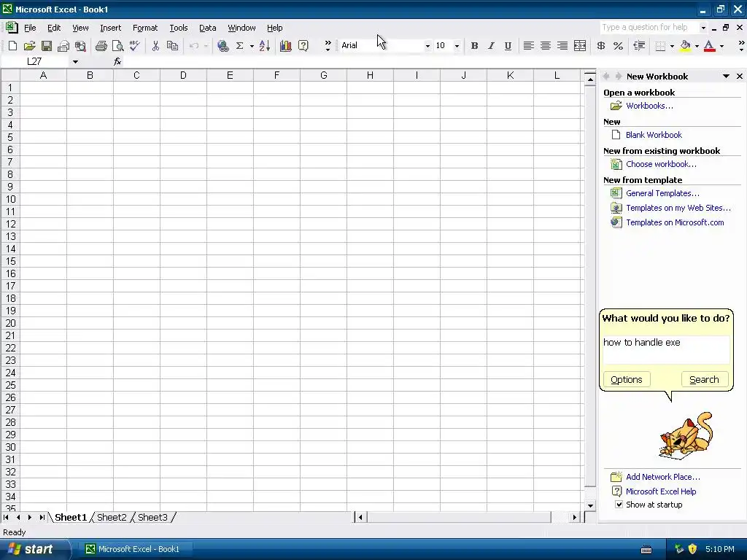Viewport: 747px width, 560px height.
Task: Print the sheet with the printer icon
Action: pyautogui.click(x=101, y=46)
